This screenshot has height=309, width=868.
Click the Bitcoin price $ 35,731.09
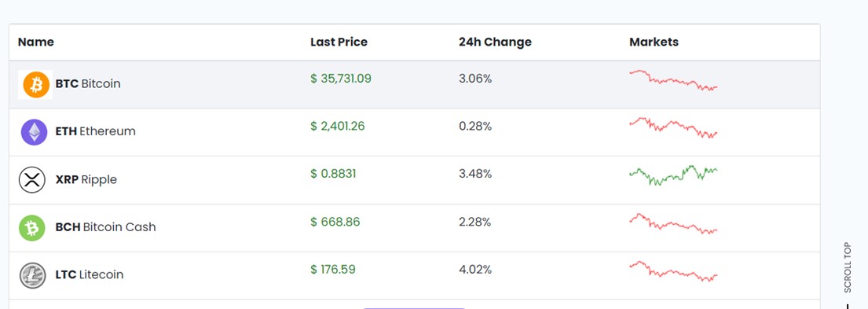[x=341, y=79]
